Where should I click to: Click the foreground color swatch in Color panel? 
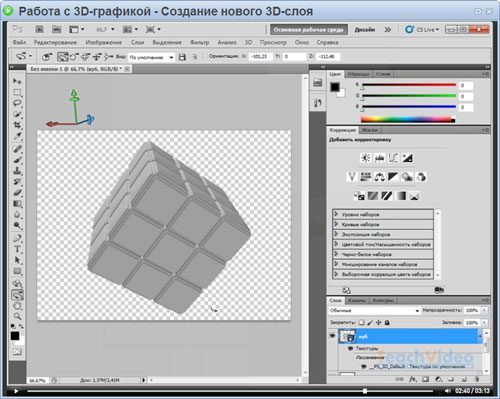click(x=335, y=87)
